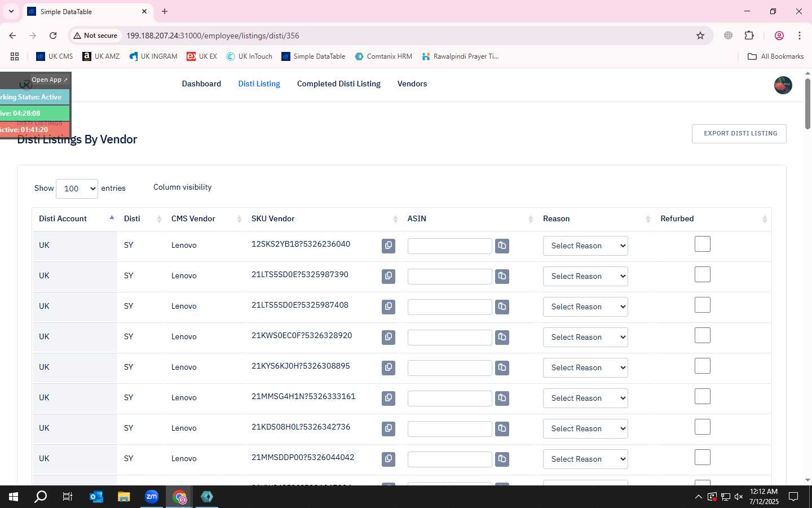
Task: Copy SKU 21KDS08H0L?5326342736 with its copy icon
Action: tap(389, 428)
